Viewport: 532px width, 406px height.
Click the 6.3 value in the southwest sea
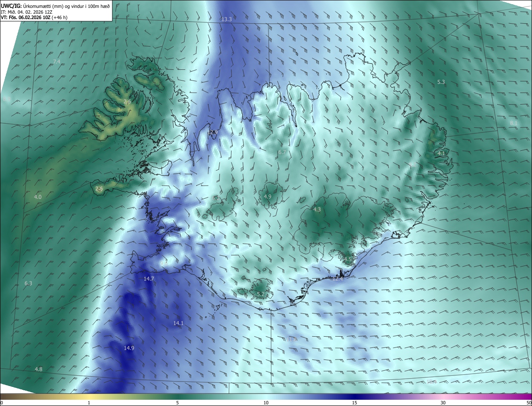[x=28, y=283]
